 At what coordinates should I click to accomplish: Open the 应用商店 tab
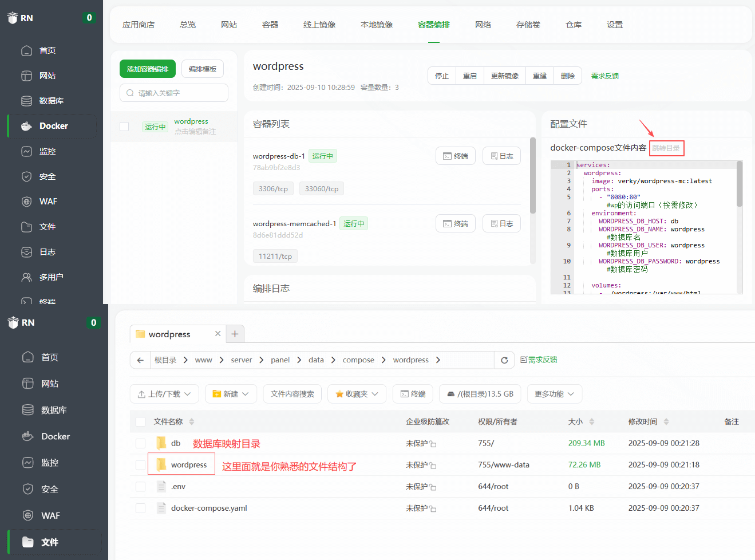click(x=138, y=25)
